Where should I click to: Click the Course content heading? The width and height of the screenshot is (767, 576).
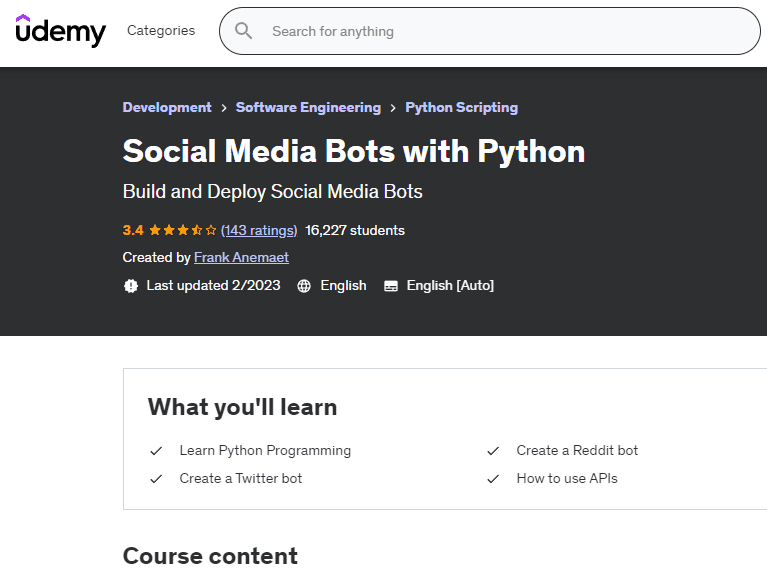(x=210, y=556)
